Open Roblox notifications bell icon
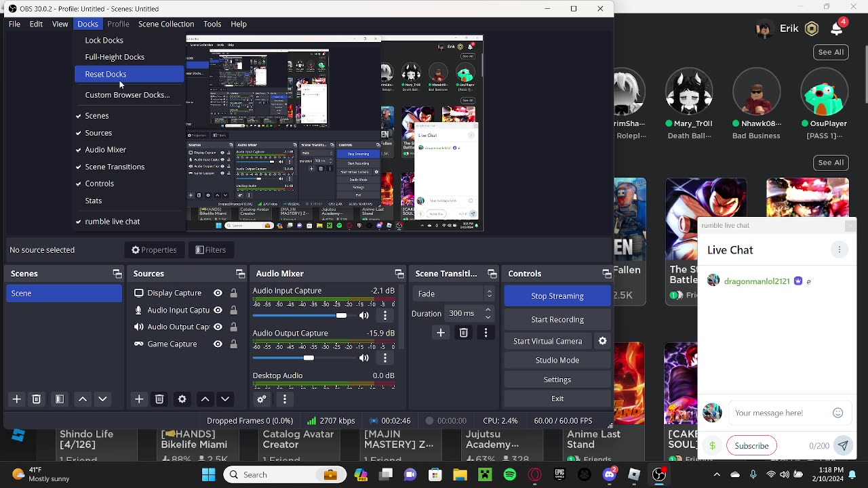Image resolution: width=868 pixels, height=488 pixels. 836,28
